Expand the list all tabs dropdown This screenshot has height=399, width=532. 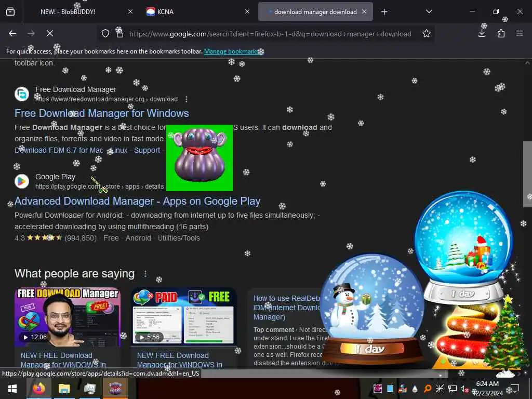pos(429,11)
